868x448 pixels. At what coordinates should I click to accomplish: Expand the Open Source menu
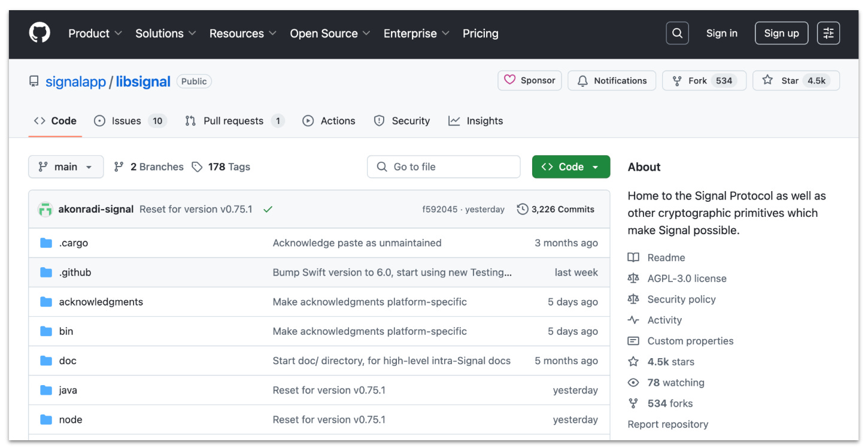330,34
